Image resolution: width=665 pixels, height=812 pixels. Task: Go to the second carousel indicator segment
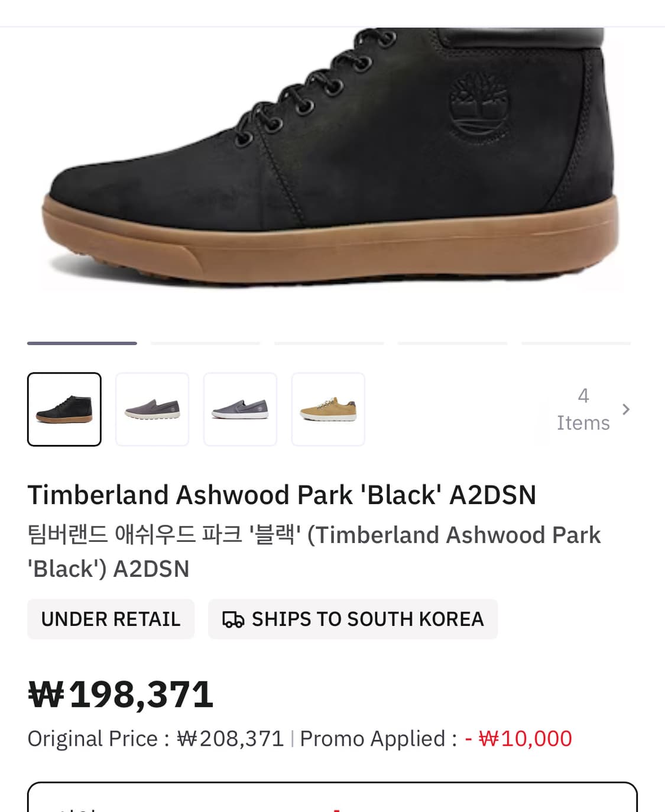coord(206,343)
